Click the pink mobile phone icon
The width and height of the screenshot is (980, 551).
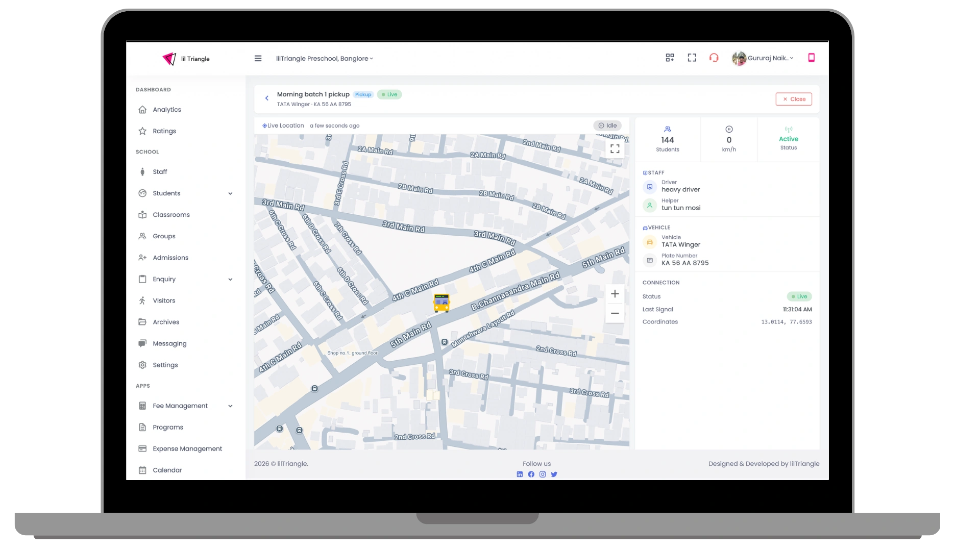[811, 58]
